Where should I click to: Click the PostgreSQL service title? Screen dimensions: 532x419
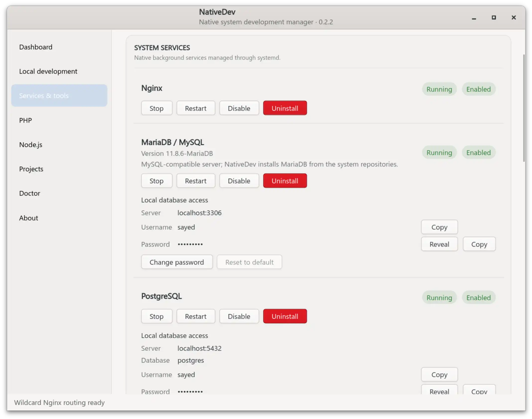point(161,296)
